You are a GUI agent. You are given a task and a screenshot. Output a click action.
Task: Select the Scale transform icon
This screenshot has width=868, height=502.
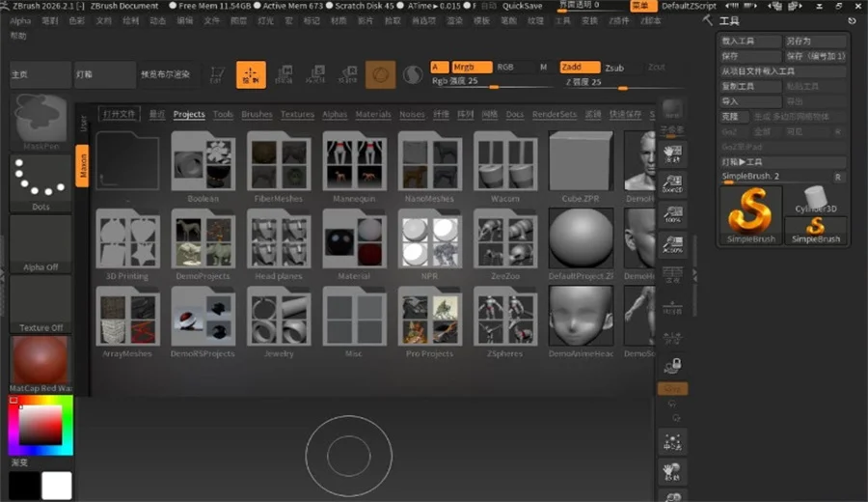tap(316, 74)
